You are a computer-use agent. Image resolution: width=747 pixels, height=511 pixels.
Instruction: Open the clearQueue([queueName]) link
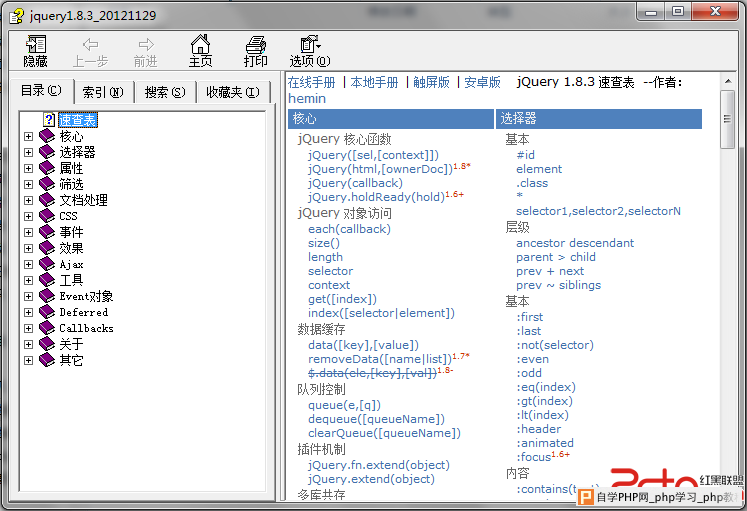point(384,433)
